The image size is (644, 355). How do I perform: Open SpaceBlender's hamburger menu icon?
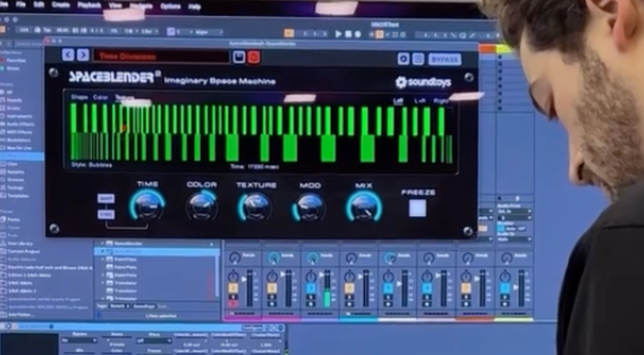(417, 59)
